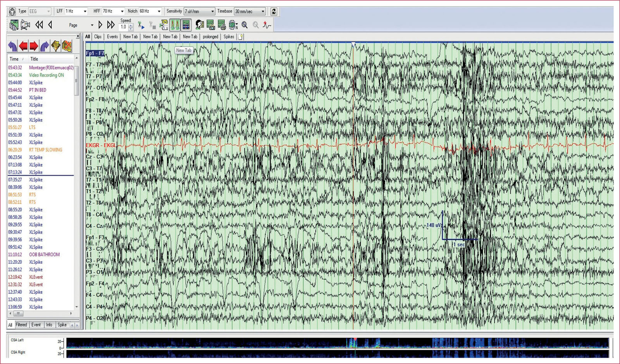The height and width of the screenshot is (364, 620).
Task: Open the LFF 1 Hz dropdown
Action: point(76,12)
